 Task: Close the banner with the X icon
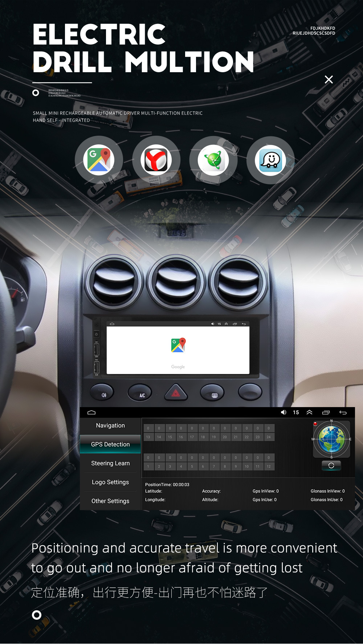pos(329,79)
